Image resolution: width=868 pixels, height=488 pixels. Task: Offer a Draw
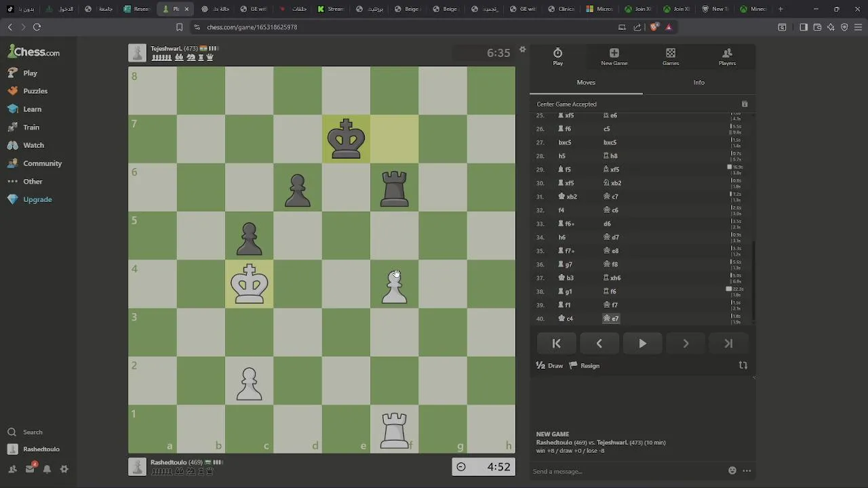click(549, 365)
